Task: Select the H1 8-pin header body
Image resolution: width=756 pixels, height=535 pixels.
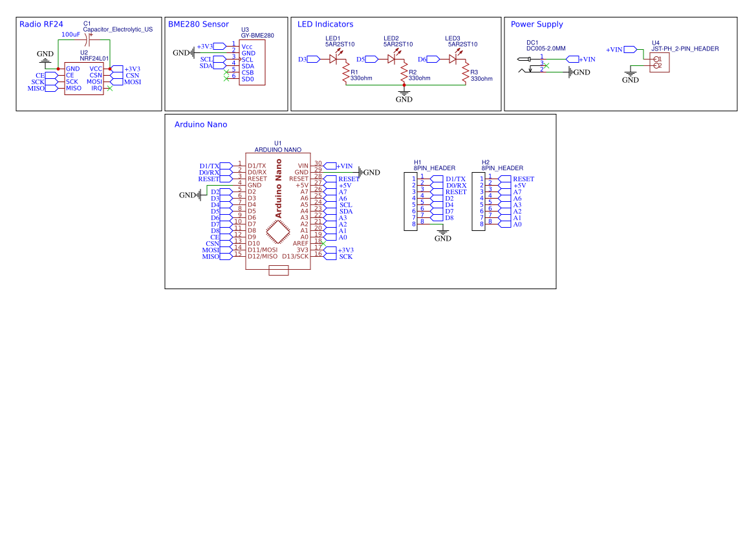Action: point(410,202)
